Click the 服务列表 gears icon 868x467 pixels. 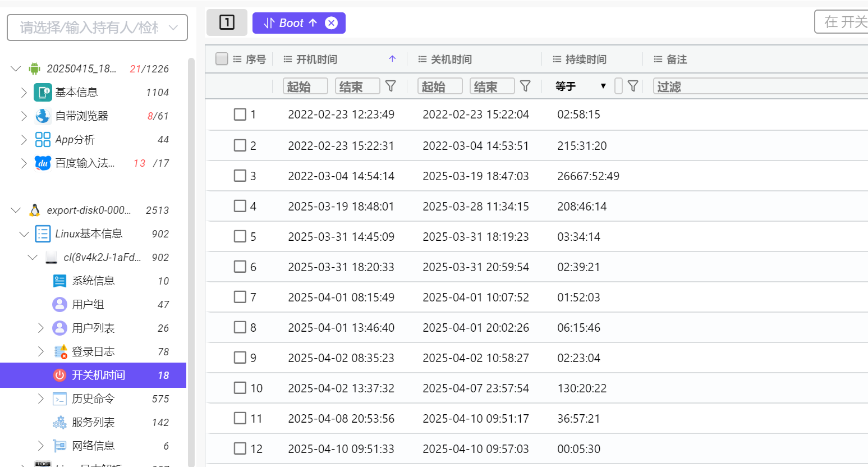[x=59, y=422]
